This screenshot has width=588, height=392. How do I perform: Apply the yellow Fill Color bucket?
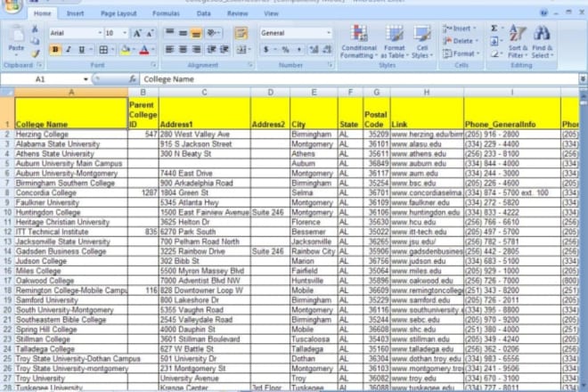(126, 50)
